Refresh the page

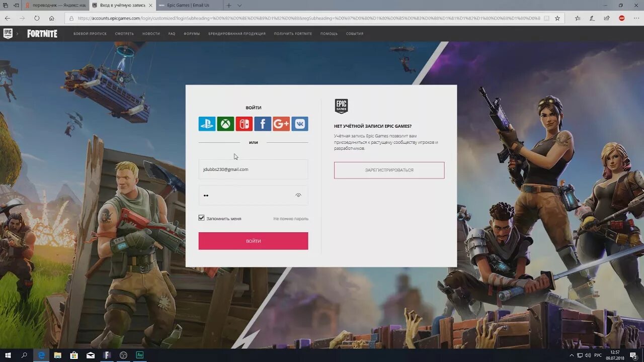coord(37,18)
